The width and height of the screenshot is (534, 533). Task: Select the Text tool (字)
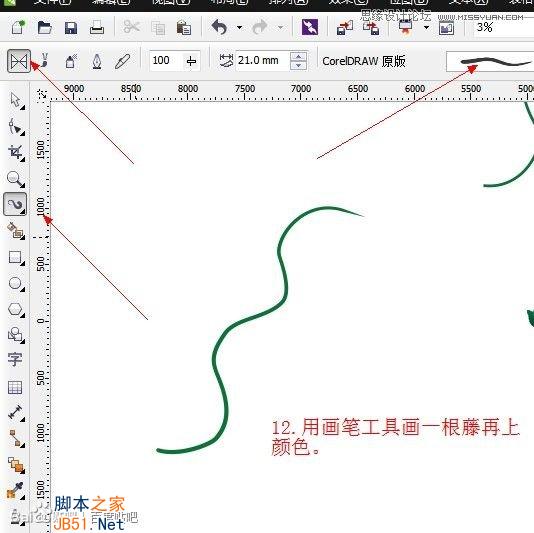15,360
